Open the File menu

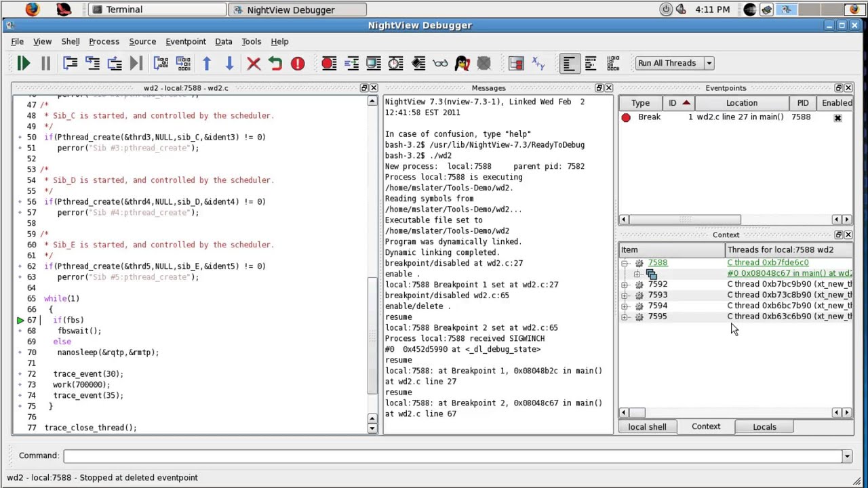pos(17,41)
